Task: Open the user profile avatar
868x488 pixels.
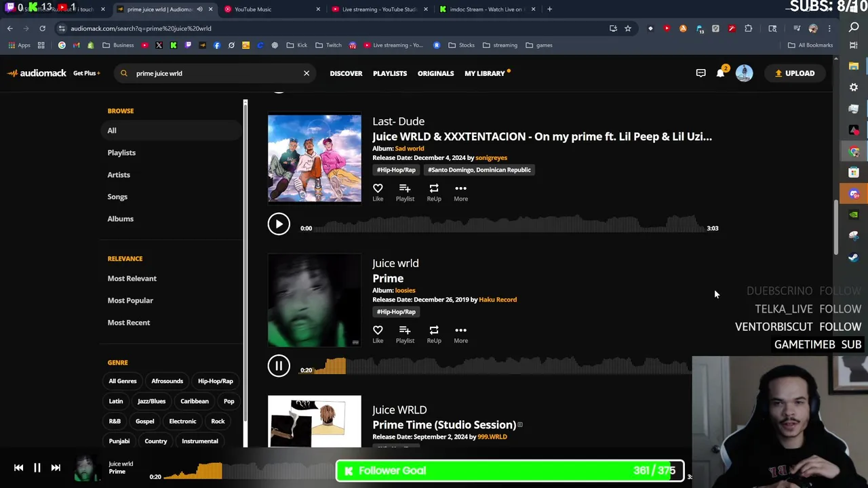Action: (x=744, y=73)
